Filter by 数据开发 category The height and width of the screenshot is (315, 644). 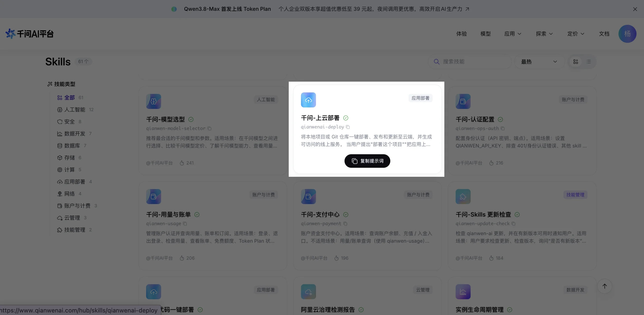74,134
